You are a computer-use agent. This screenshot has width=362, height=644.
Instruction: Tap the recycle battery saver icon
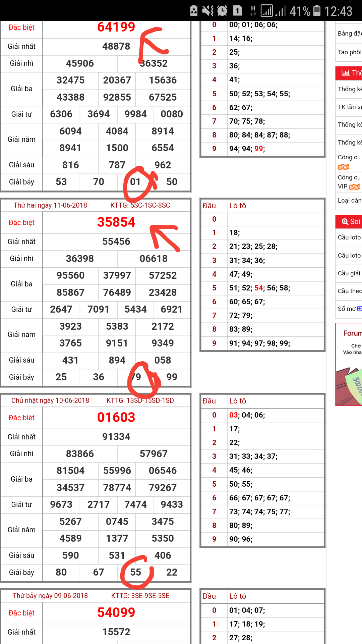tap(194, 11)
